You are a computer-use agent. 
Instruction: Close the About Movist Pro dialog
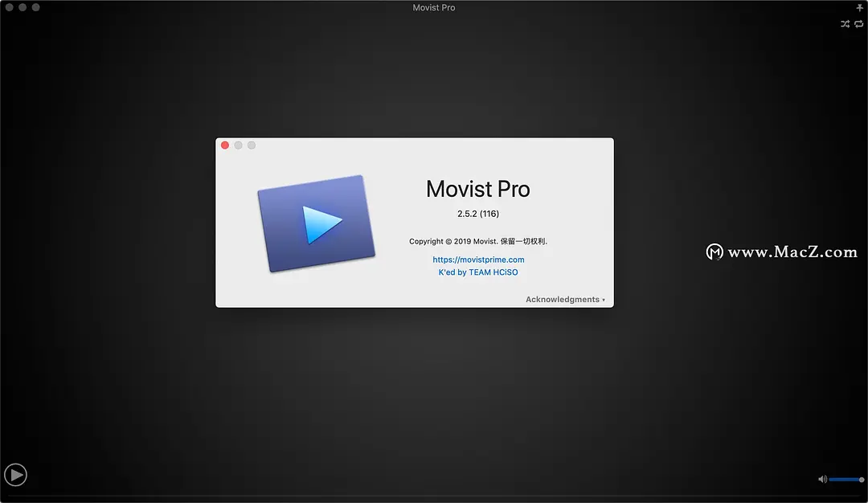coord(225,145)
